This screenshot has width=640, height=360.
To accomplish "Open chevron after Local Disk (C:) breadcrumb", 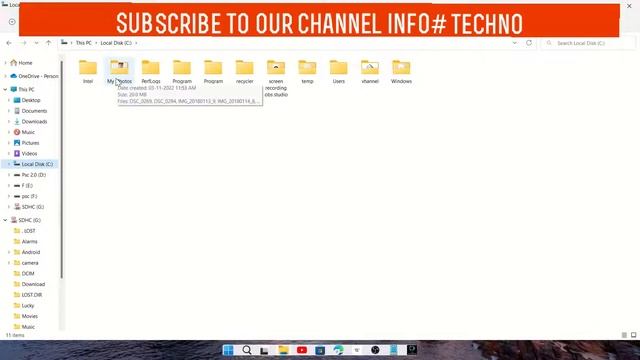I will (136, 43).
